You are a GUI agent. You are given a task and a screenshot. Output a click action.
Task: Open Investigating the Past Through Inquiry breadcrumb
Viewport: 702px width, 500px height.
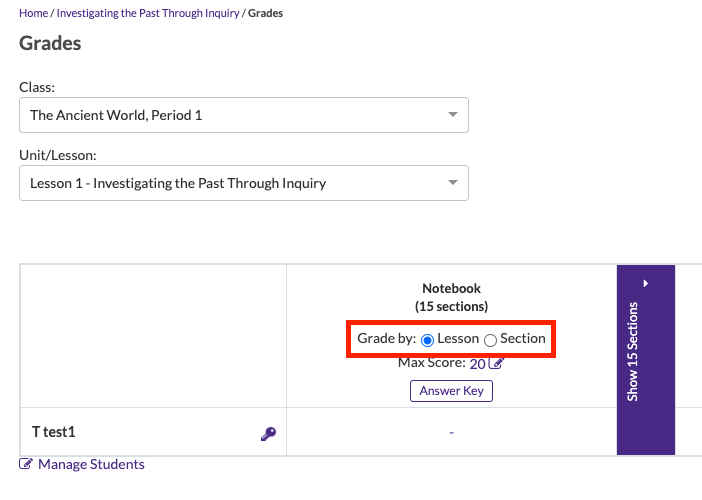[148, 13]
